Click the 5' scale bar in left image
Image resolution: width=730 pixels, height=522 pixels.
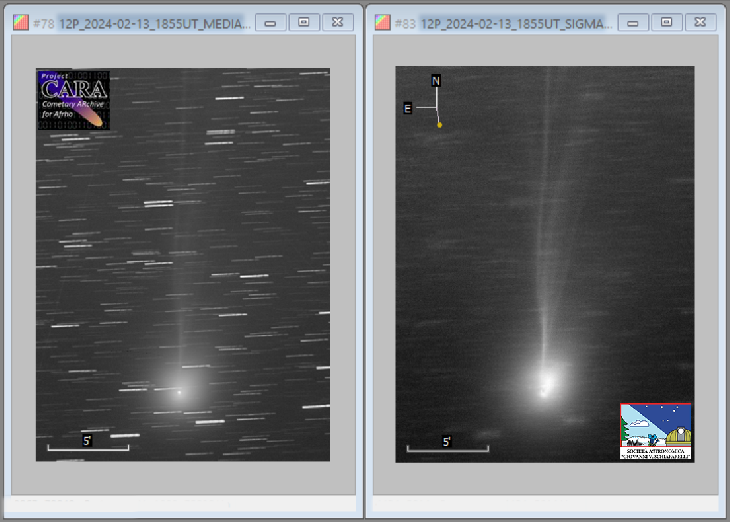click(88, 446)
